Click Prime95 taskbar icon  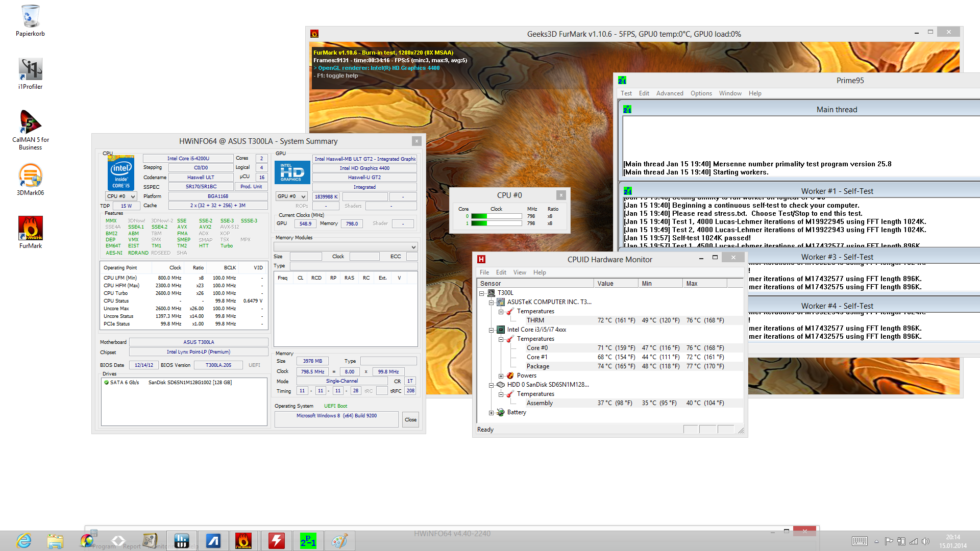308,541
